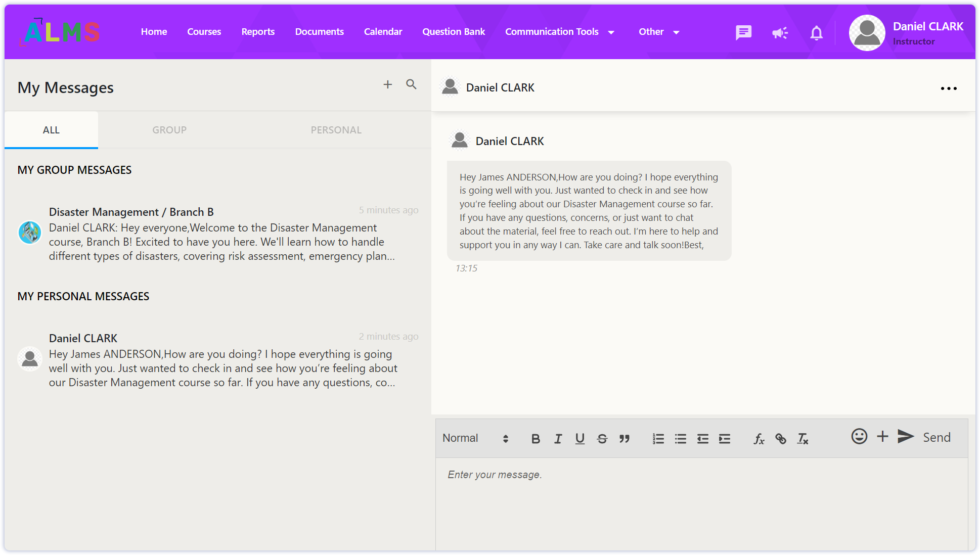Open Daniel CLARK personal message
Screen dimensions: 980x555
pos(218,360)
